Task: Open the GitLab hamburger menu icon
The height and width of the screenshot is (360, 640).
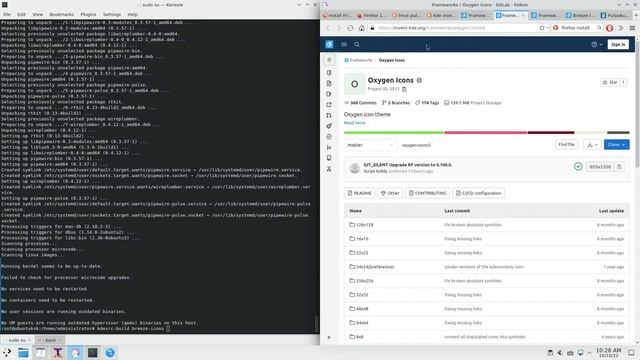Action: click(344, 44)
